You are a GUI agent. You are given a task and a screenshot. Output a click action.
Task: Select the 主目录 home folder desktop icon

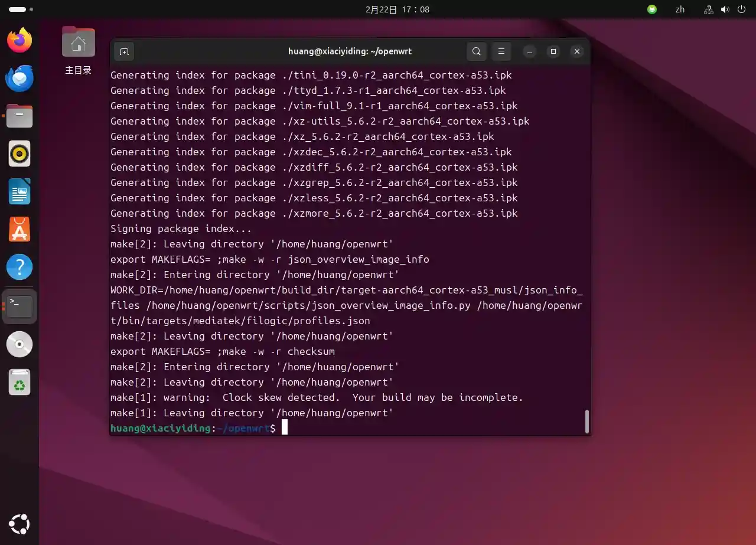(x=78, y=50)
